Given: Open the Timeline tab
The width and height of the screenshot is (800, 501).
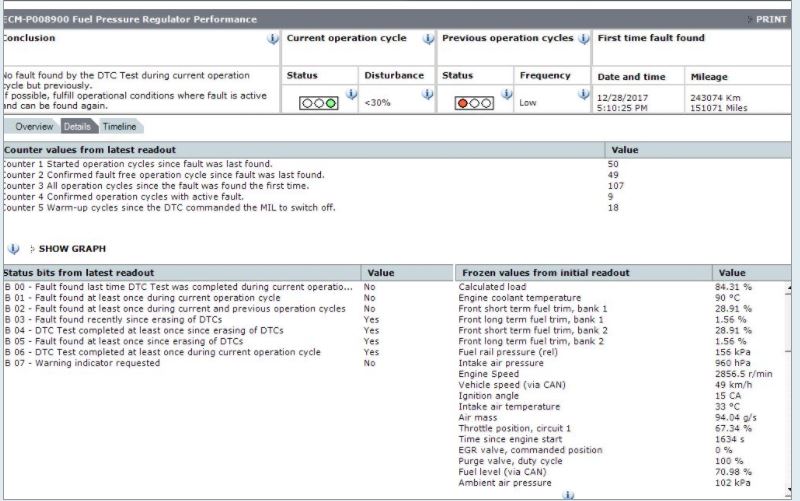Looking at the screenshot, I should (x=119, y=127).
